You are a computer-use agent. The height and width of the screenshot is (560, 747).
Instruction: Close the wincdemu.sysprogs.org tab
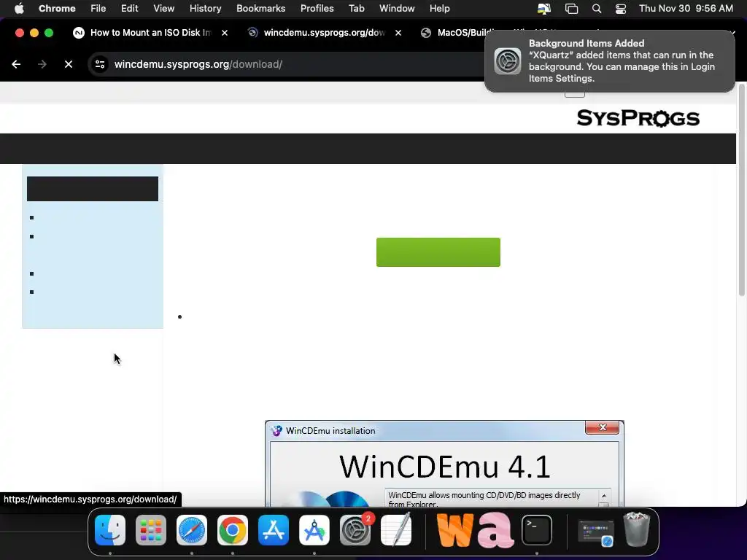pyautogui.click(x=398, y=33)
